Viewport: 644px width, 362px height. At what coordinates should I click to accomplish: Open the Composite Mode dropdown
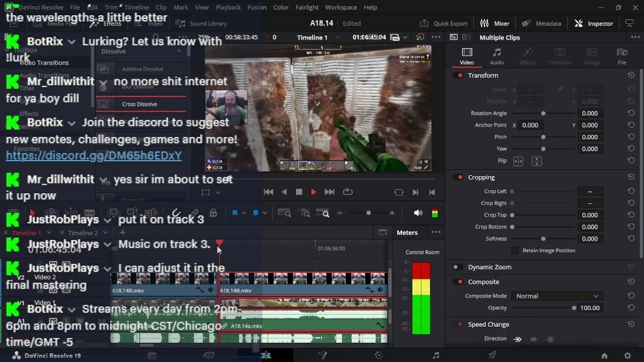(557, 296)
